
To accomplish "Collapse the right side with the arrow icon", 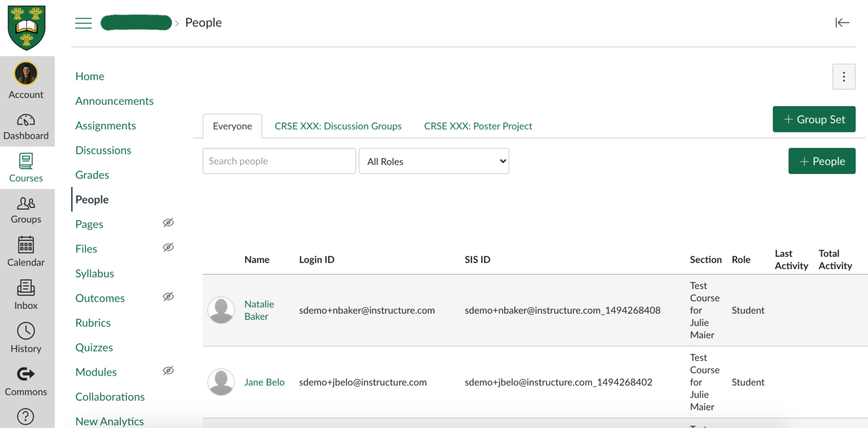I will click(842, 23).
